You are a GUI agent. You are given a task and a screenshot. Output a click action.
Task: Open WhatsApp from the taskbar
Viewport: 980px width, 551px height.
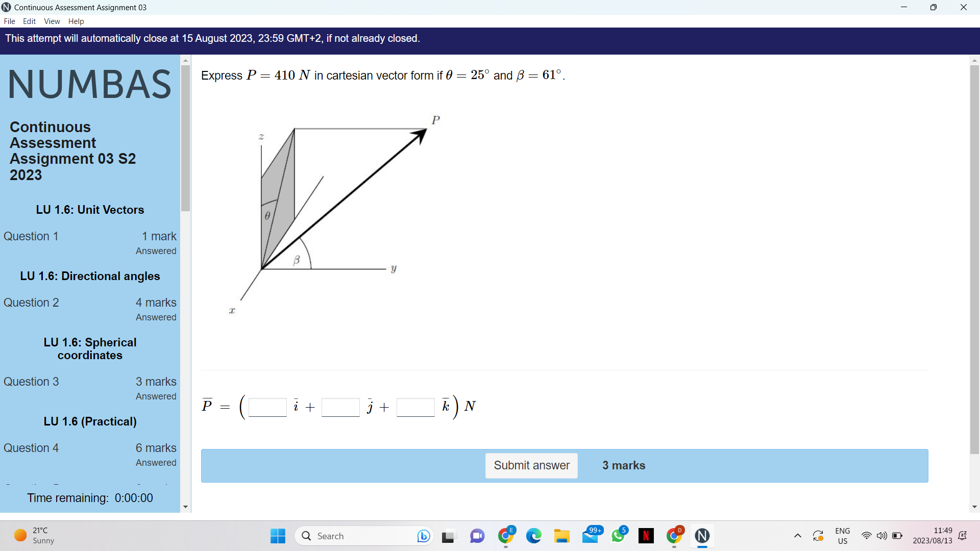(x=618, y=536)
